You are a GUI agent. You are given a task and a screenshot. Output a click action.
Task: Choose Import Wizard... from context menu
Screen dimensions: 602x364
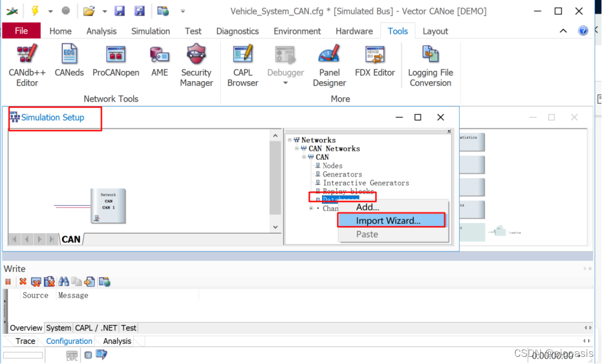click(x=392, y=221)
